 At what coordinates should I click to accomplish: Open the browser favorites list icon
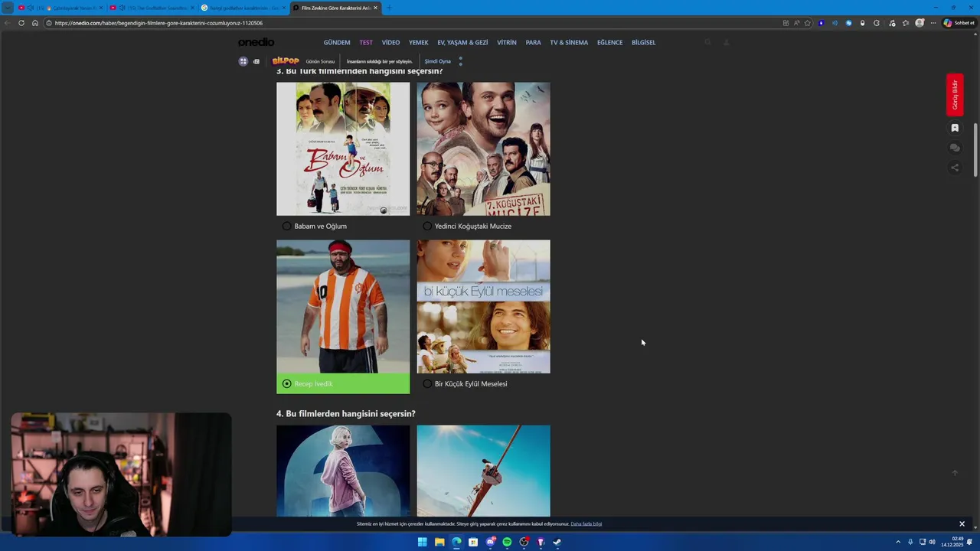(905, 23)
